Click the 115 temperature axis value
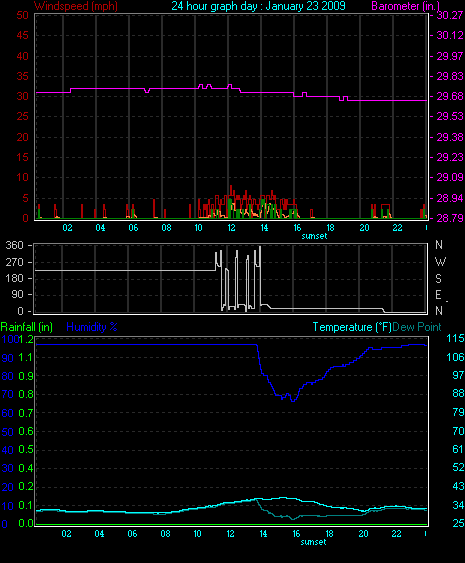The image size is (465, 563). (x=455, y=338)
